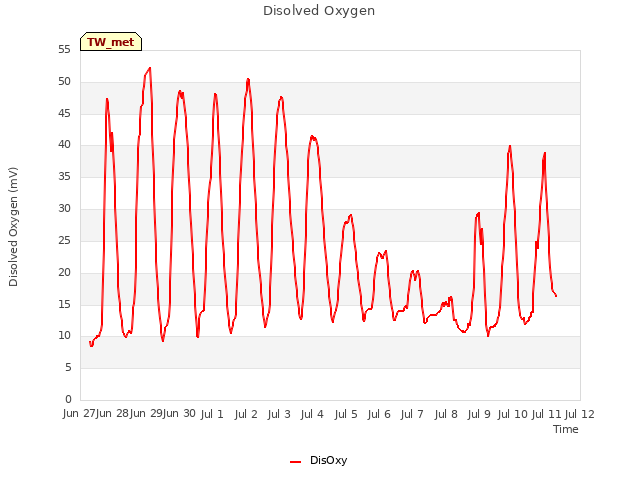Click the TW_met annotation label

click(x=111, y=42)
